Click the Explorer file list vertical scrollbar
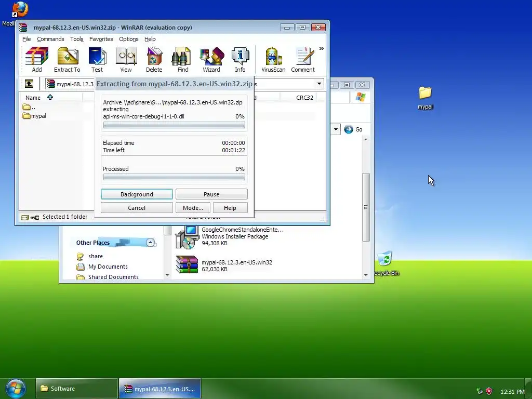 [x=366, y=207]
